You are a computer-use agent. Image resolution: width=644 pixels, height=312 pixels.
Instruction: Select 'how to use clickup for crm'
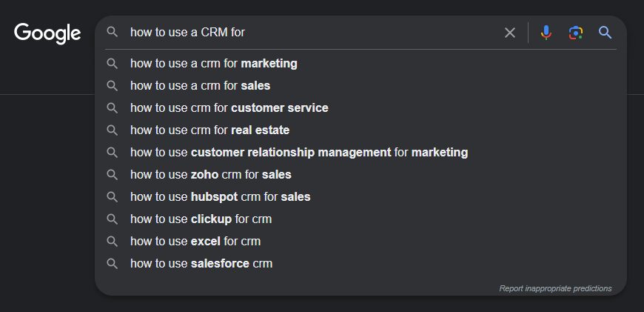click(201, 219)
